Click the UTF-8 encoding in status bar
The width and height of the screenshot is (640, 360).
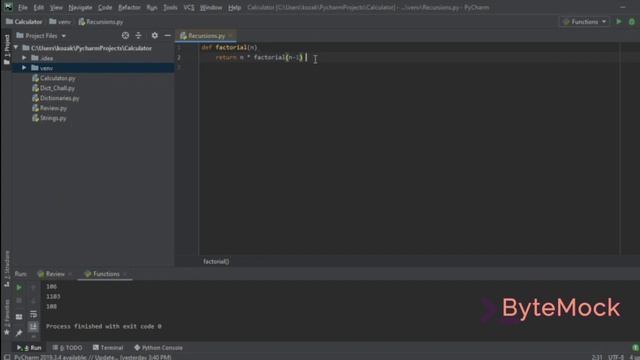(x=616, y=357)
